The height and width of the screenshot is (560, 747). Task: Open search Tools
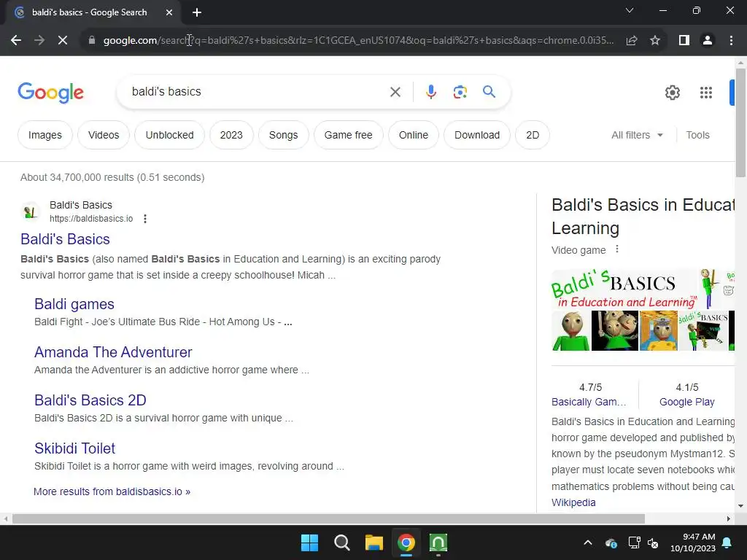click(x=697, y=135)
